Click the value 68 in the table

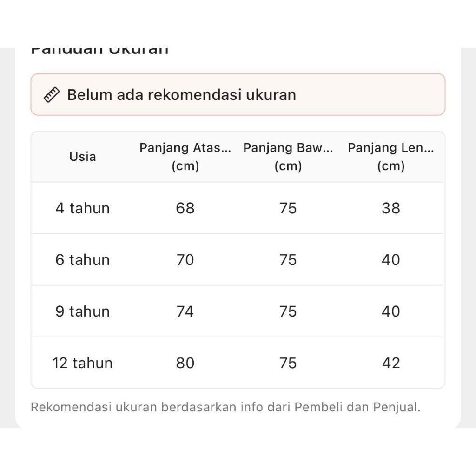[x=185, y=208]
